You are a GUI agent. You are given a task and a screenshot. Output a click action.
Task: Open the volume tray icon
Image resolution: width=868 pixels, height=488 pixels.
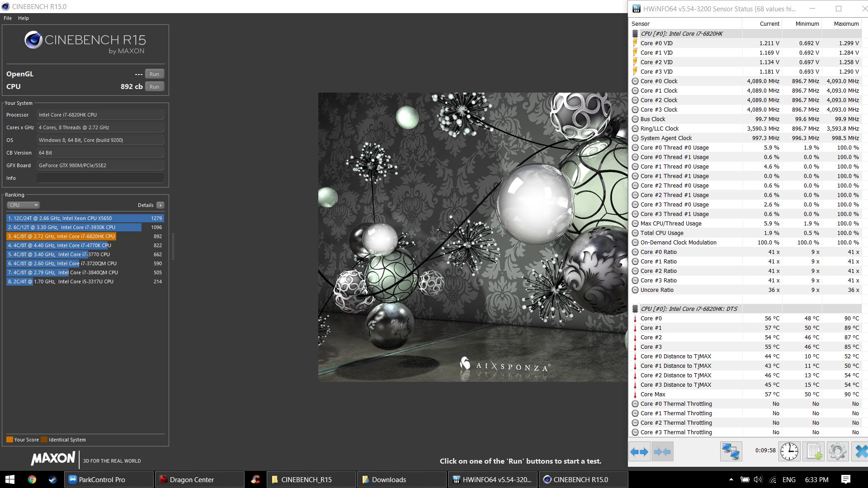tap(758, 479)
